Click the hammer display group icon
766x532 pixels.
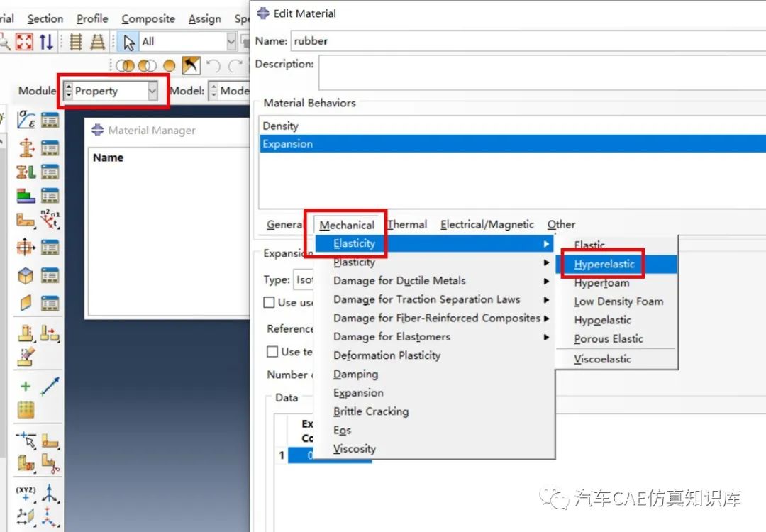(x=191, y=65)
